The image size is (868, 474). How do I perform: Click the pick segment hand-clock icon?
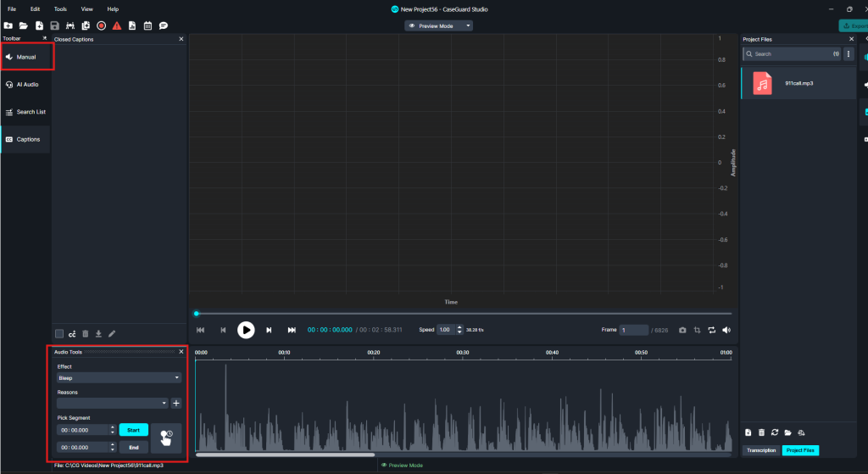(166, 437)
